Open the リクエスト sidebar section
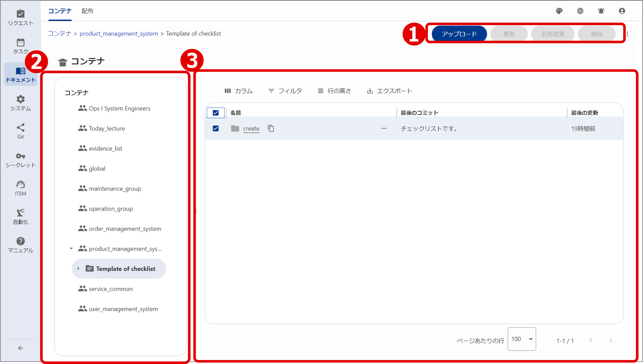 [x=20, y=17]
